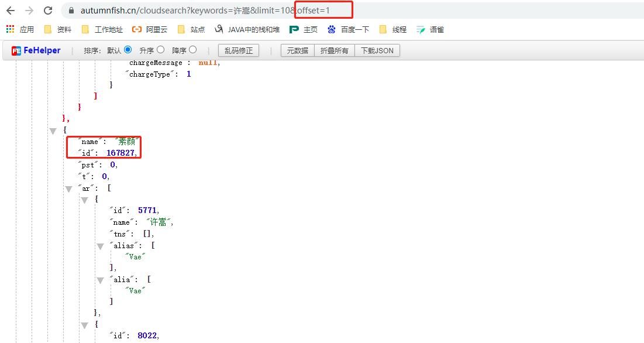Select the 默认 sort radio button
644x343 pixels.
(x=128, y=50)
